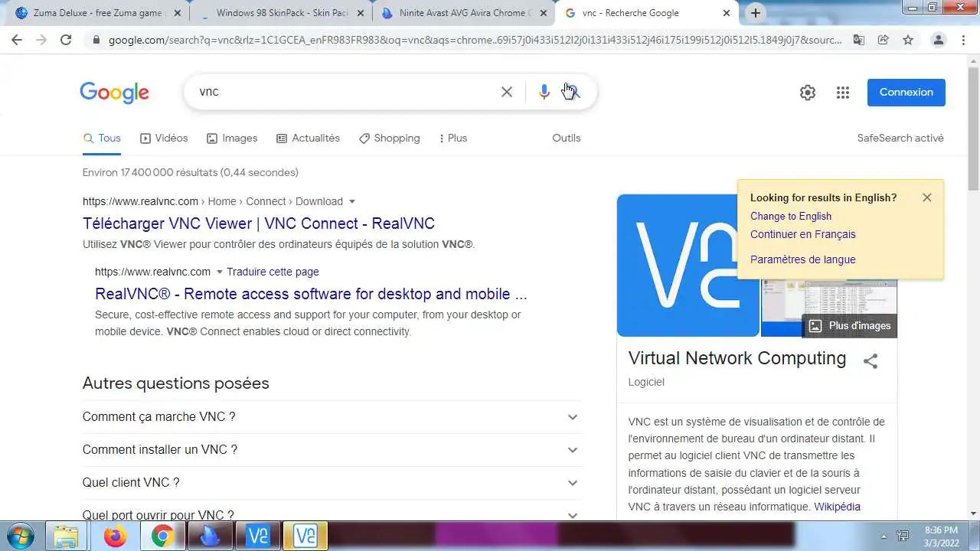980x551 pixels.
Task: Click the Google logo
Action: pos(115,93)
